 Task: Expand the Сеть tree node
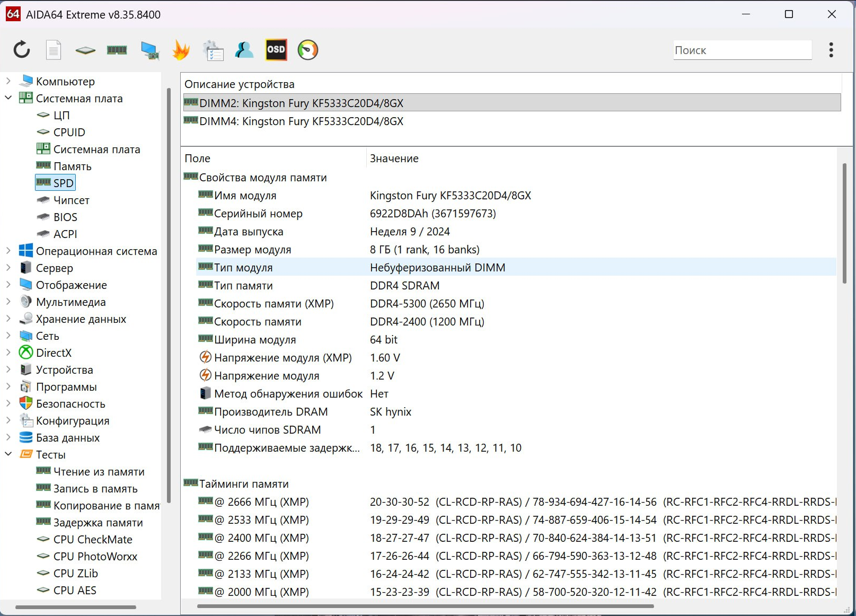(8, 336)
